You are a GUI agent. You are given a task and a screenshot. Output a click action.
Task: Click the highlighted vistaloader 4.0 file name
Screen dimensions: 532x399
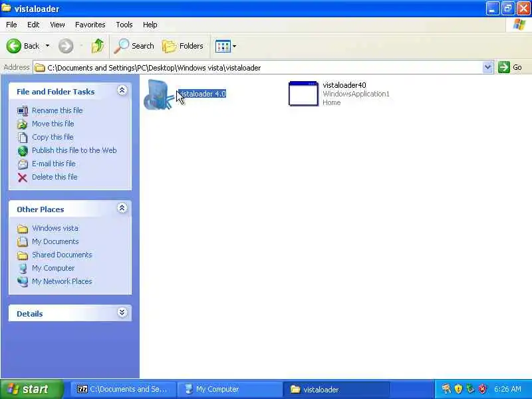coord(202,94)
